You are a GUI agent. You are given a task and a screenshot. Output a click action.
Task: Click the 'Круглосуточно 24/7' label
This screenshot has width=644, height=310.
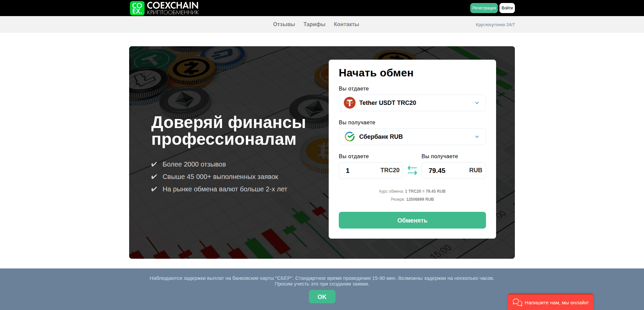tap(495, 24)
